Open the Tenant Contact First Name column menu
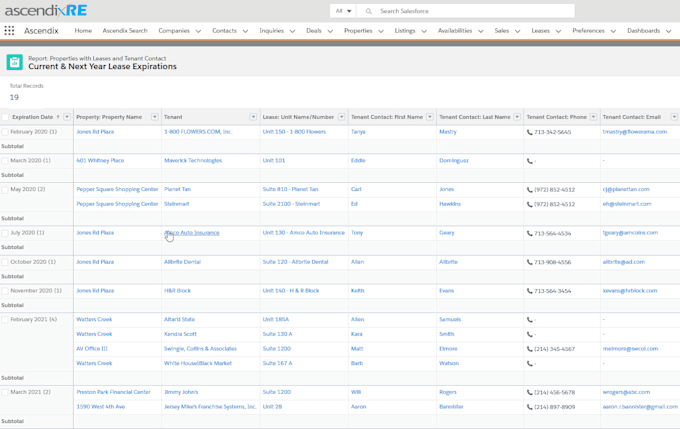680x429 pixels. click(430, 117)
